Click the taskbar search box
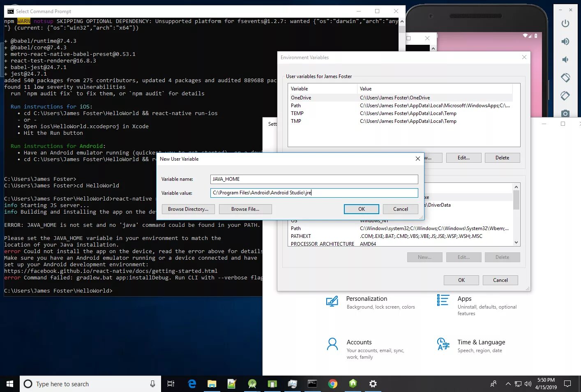 tap(90, 384)
